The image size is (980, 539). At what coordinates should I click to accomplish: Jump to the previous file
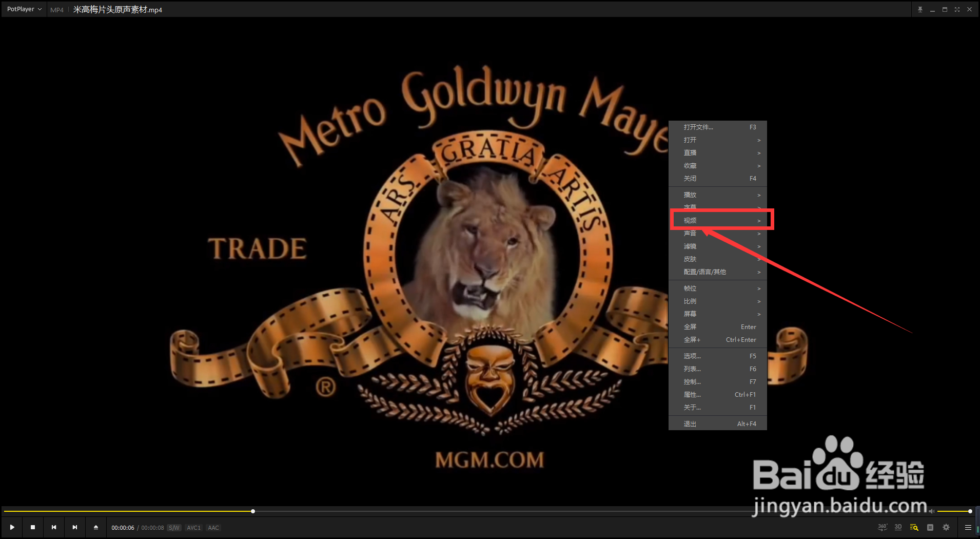(x=54, y=527)
